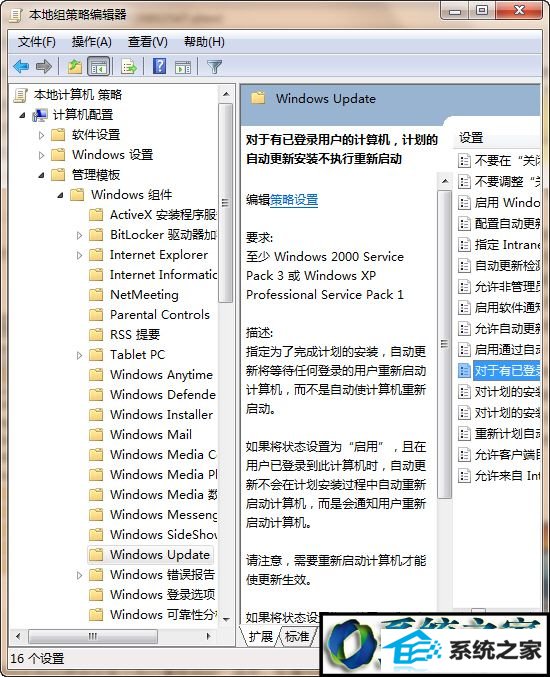This screenshot has height=677, width=550.
Task: Toggle the Show/Hide console tree icon
Action: [98, 66]
